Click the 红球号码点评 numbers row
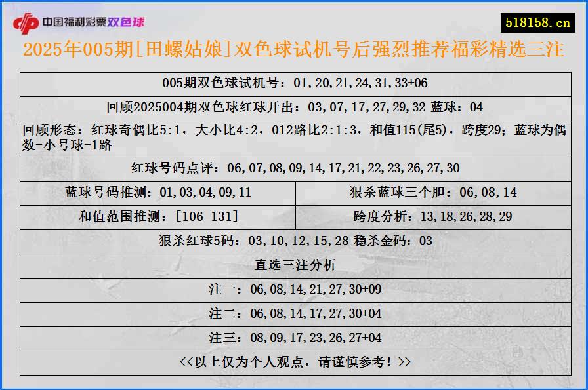Screen dimensions: 588x390 (x=294, y=168)
